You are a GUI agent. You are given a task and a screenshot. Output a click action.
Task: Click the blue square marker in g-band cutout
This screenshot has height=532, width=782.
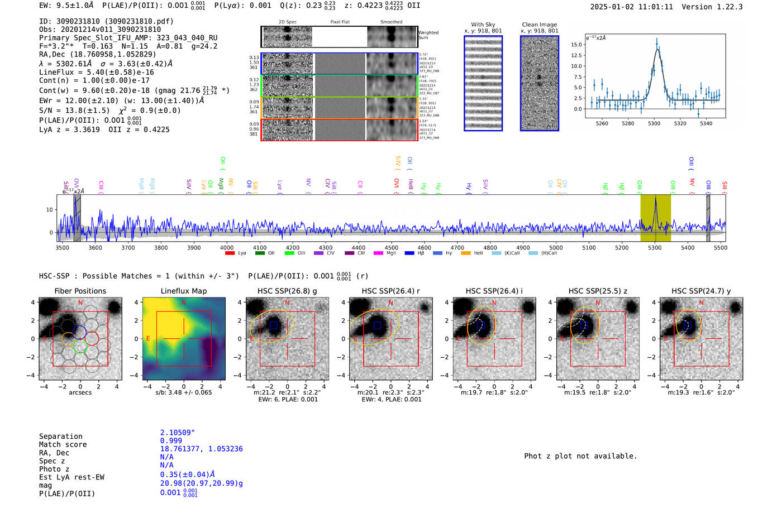[274, 325]
